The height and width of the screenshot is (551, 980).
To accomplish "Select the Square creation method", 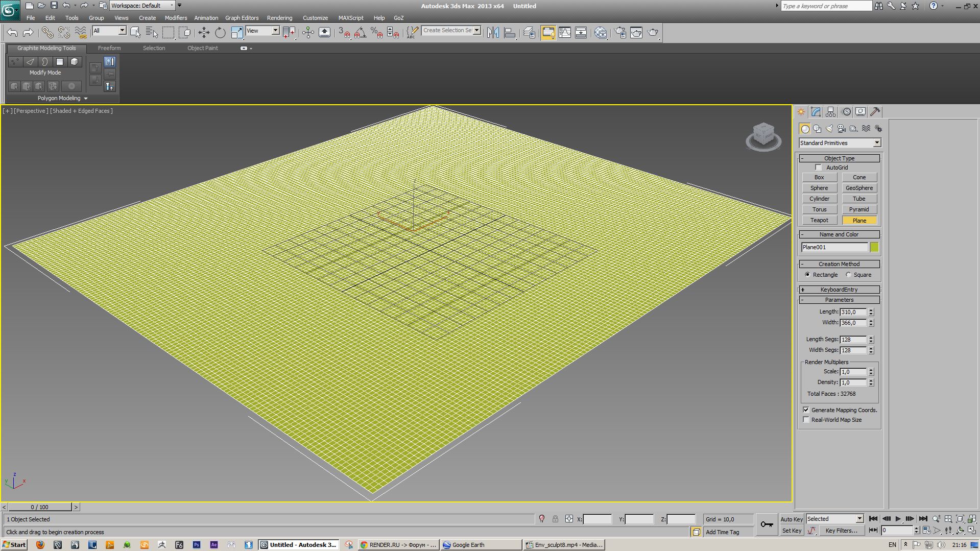I will (x=849, y=275).
